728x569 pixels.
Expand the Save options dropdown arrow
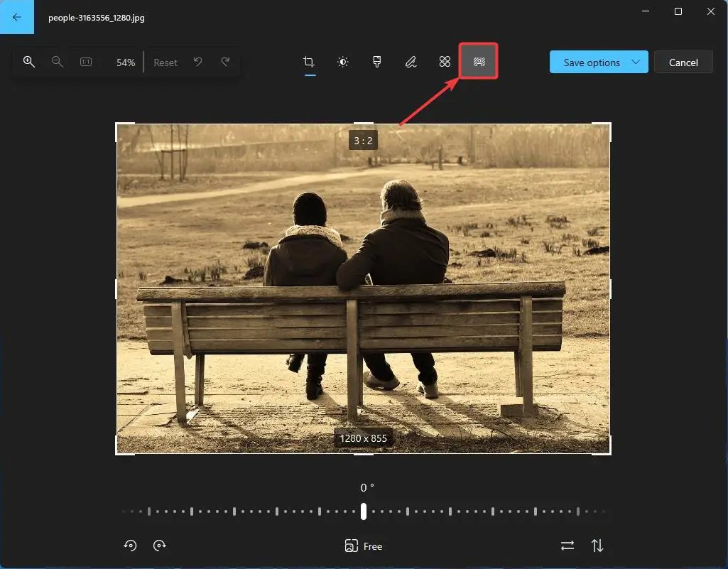coord(636,62)
